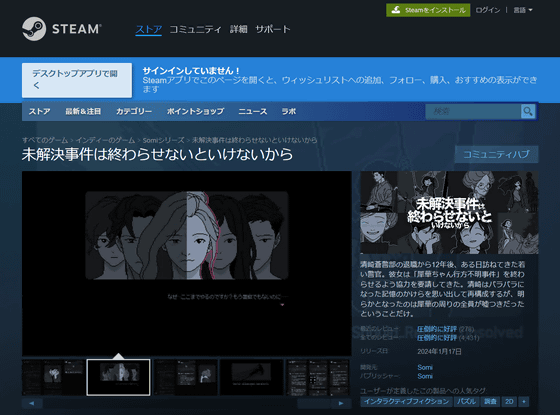Image resolution: width=560 pixels, height=415 pixels.
Task: Click the main screenshot viewer image
Action: coord(187,264)
